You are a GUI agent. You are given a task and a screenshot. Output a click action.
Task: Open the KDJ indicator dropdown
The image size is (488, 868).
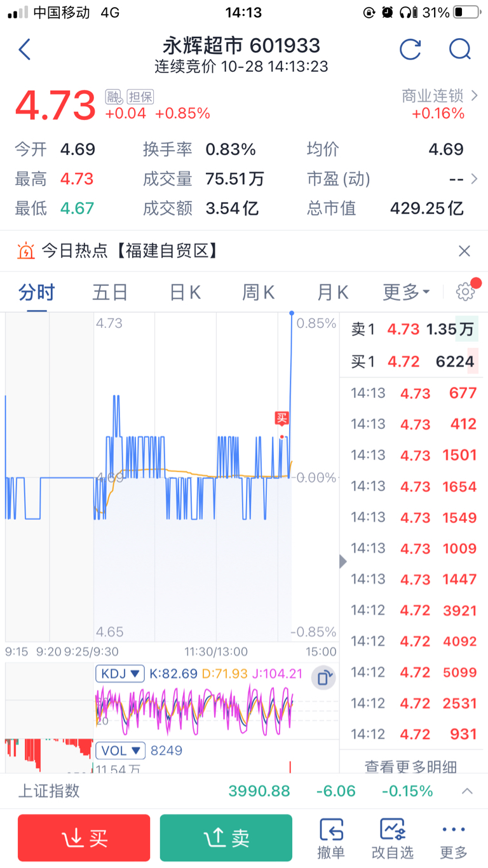120,674
